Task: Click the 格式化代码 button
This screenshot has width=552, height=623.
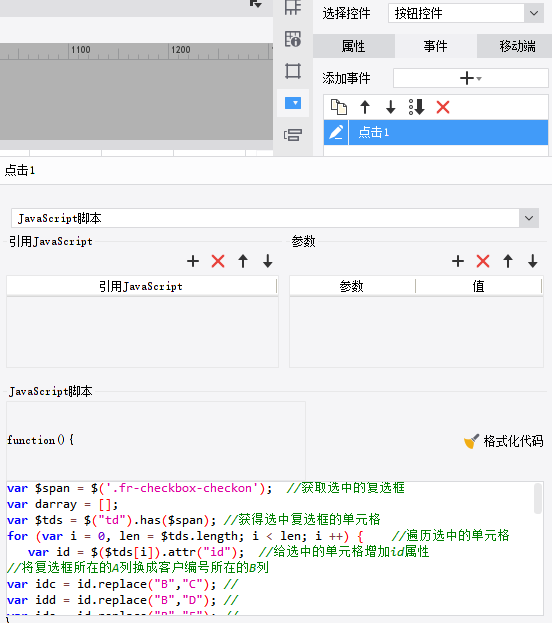Action: click(504, 441)
